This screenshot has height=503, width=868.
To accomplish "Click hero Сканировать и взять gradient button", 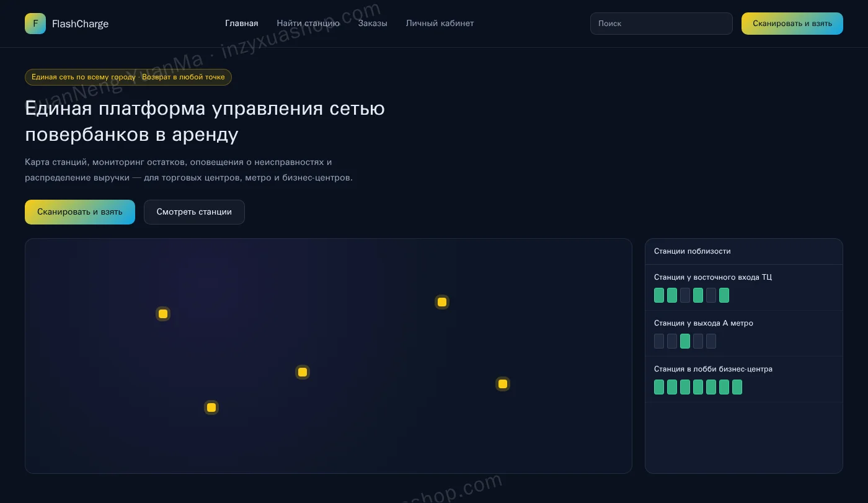I will click(x=80, y=212).
